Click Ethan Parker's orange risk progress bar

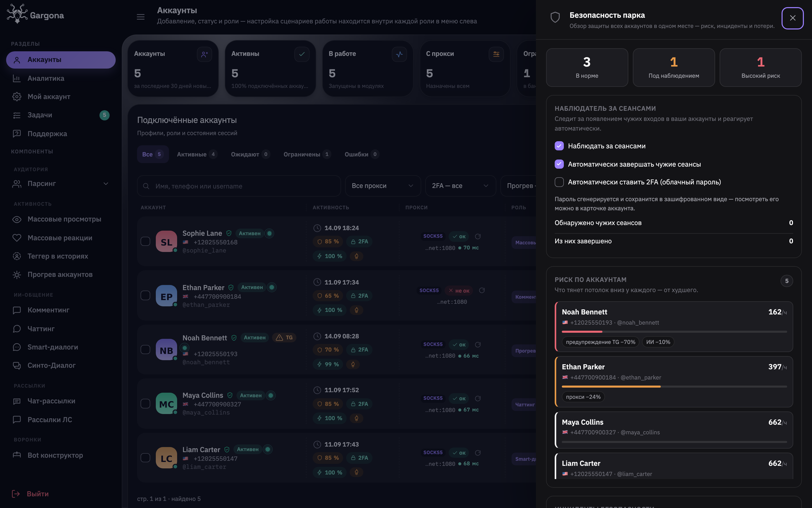click(611, 387)
